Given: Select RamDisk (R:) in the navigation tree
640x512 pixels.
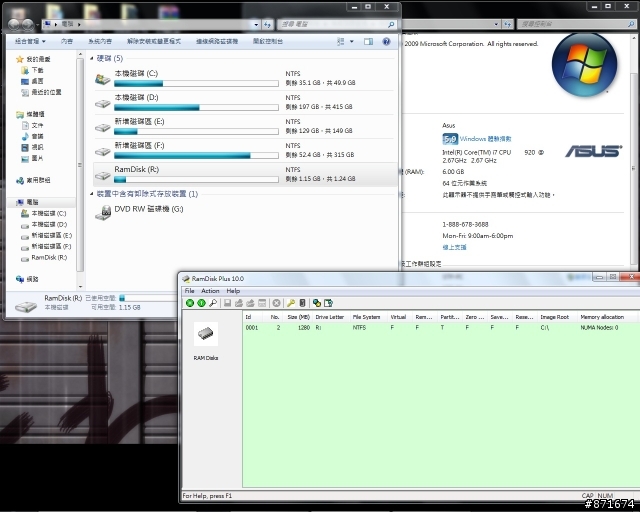Looking at the screenshot, I should [x=49, y=257].
